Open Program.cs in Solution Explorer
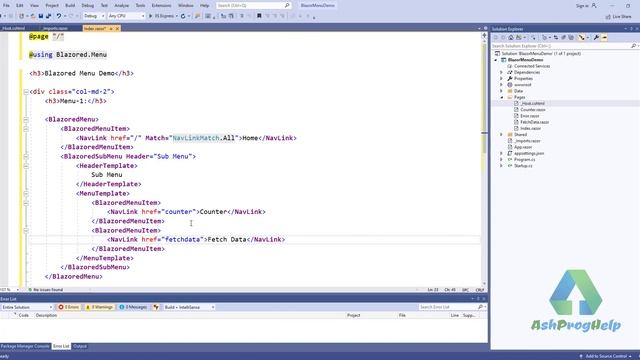 524,160
